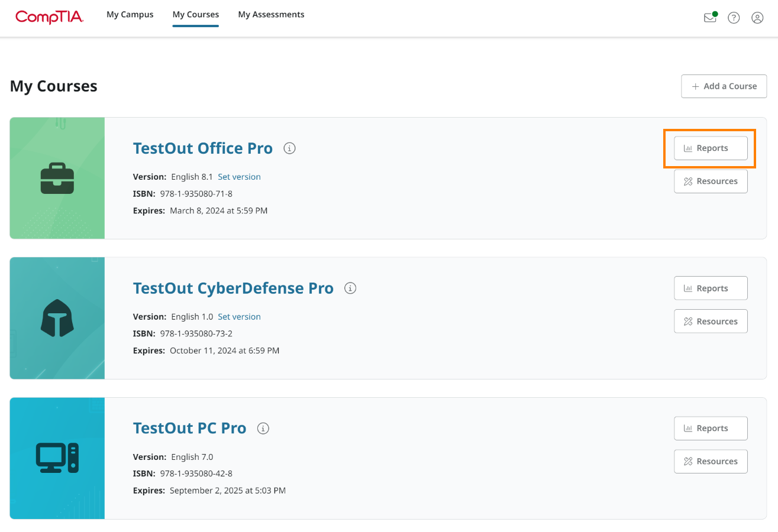This screenshot has height=532, width=778.
Task: Open Reports for TestOut Office Pro
Action: pos(711,148)
